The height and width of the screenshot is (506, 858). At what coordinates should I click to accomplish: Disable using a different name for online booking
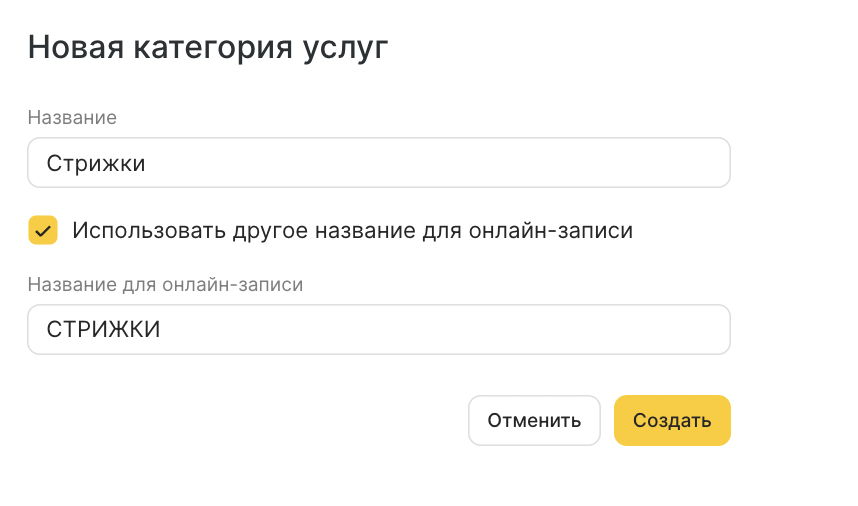[x=43, y=231]
